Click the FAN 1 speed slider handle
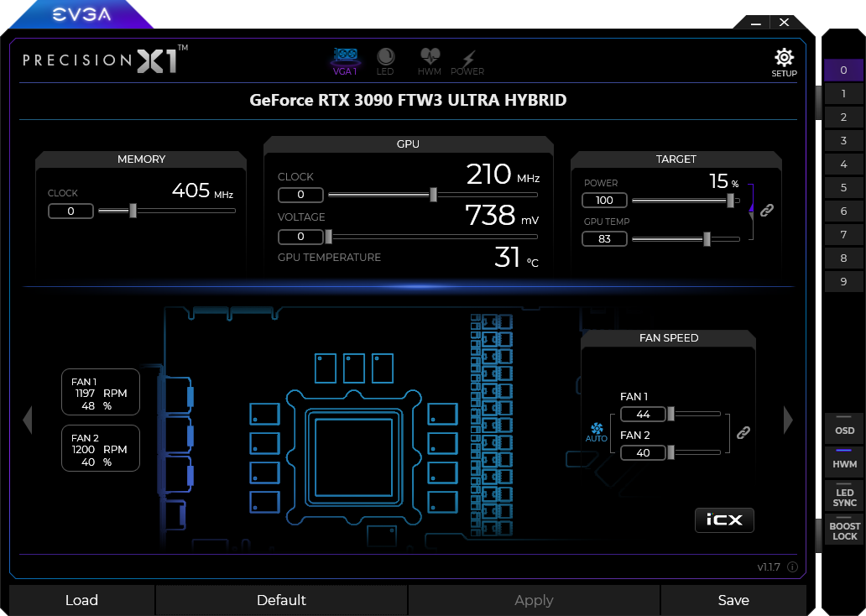The image size is (866, 616). coord(671,414)
